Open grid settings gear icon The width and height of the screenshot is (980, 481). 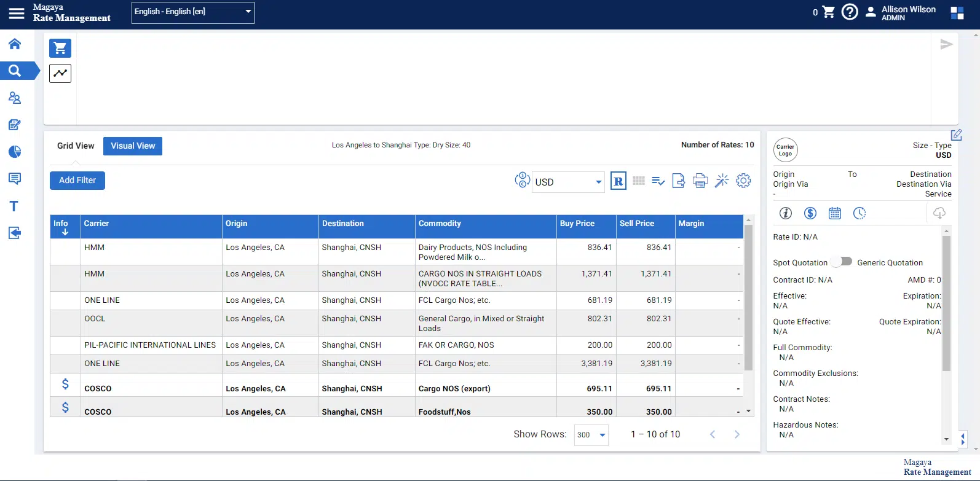[743, 181]
